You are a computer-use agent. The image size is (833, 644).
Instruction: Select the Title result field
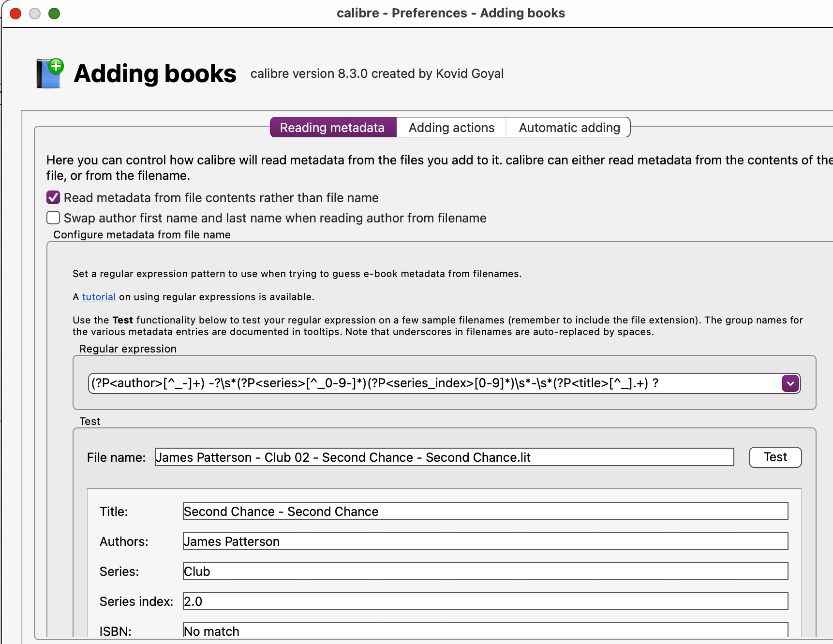pyautogui.click(x=485, y=512)
